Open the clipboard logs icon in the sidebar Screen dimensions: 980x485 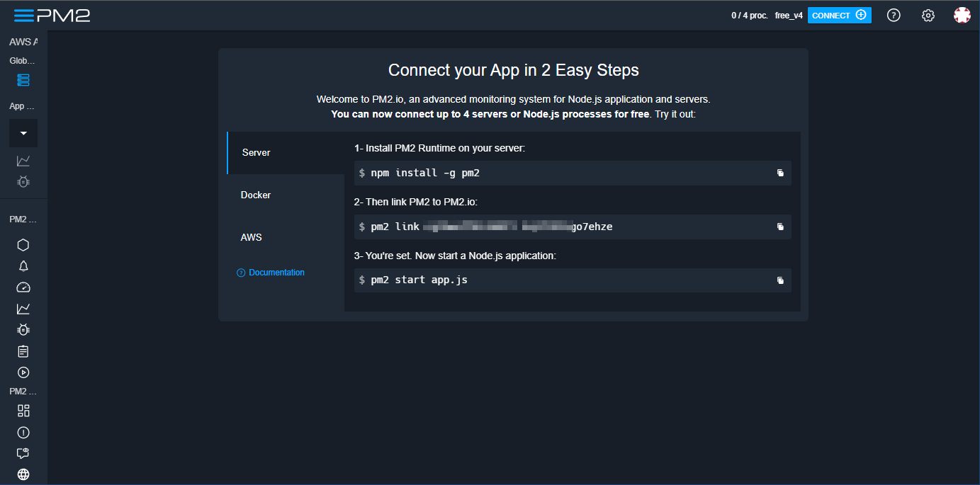[x=23, y=351]
